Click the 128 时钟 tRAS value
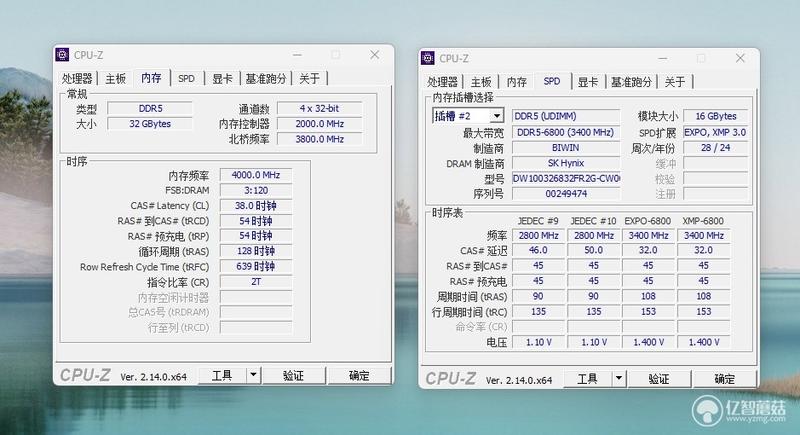This screenshot has width=800, height=435. [256, 251]
